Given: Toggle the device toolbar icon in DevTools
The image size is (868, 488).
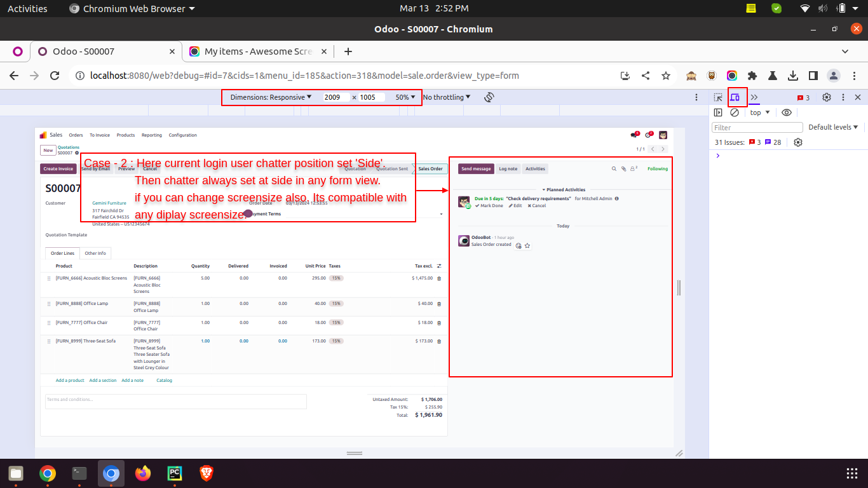Looking at the screenshot, I should 735,97.
